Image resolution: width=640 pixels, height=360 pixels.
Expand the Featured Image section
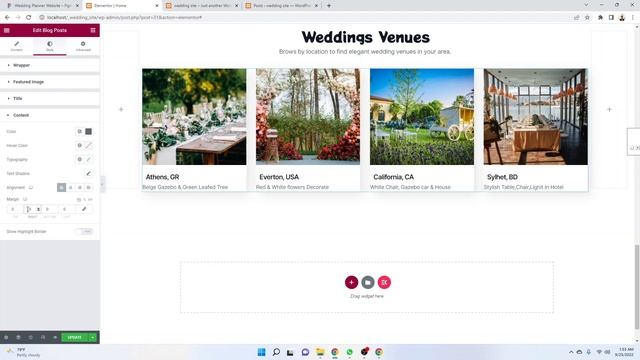[50, 82]
